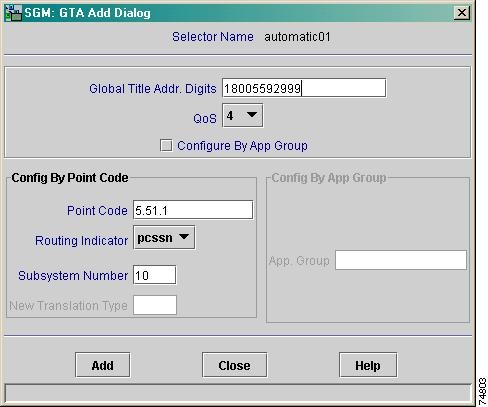Open the QoS dropdown

[x=242, y=115]
